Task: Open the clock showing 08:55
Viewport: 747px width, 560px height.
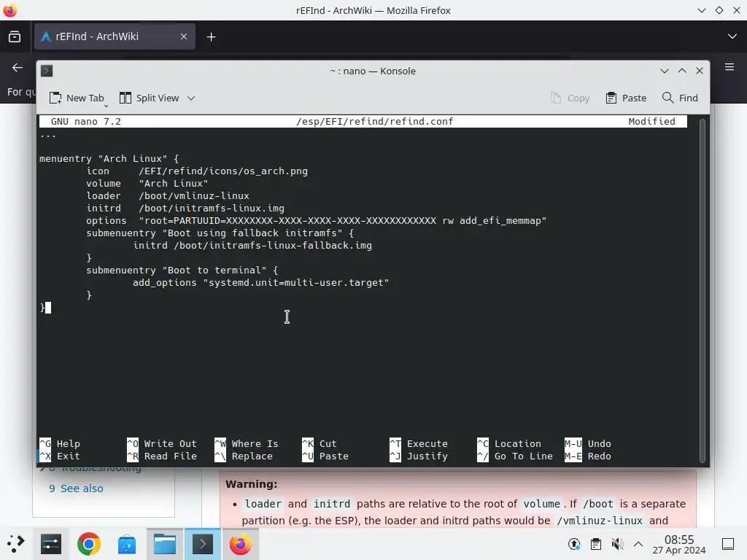Action: 679,544
